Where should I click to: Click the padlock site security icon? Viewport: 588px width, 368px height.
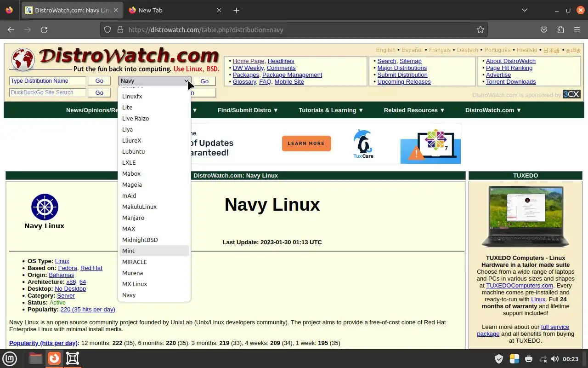point(120,29)
